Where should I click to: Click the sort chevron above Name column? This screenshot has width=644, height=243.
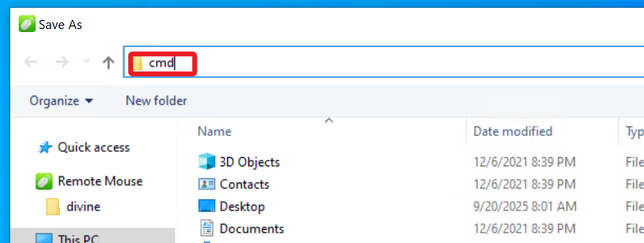click(329, 121)
